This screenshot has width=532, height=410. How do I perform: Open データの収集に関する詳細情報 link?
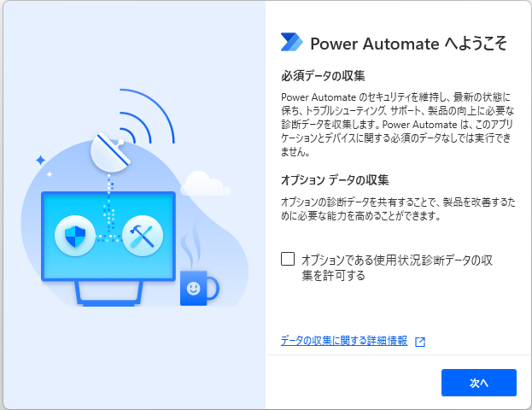344,341
